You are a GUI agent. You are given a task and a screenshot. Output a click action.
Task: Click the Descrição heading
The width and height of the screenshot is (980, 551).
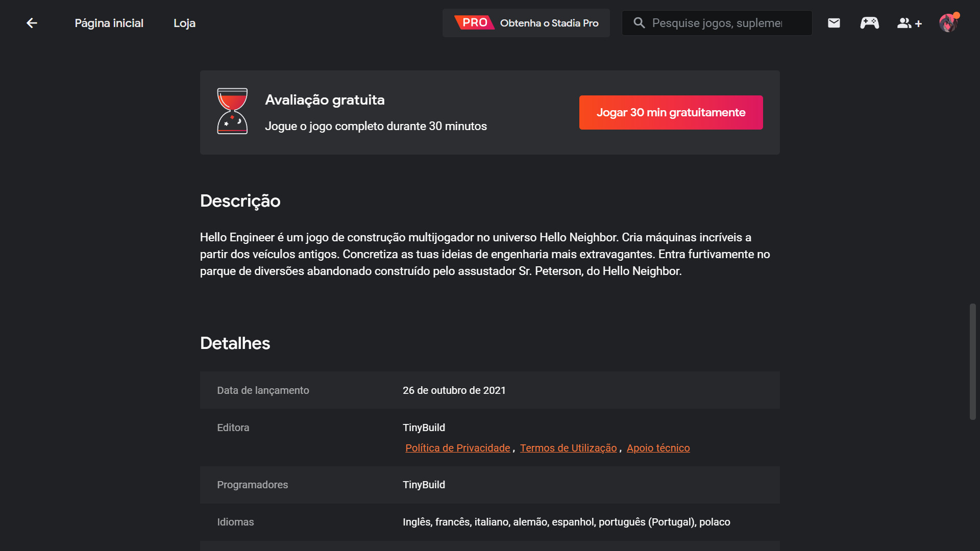240,201
